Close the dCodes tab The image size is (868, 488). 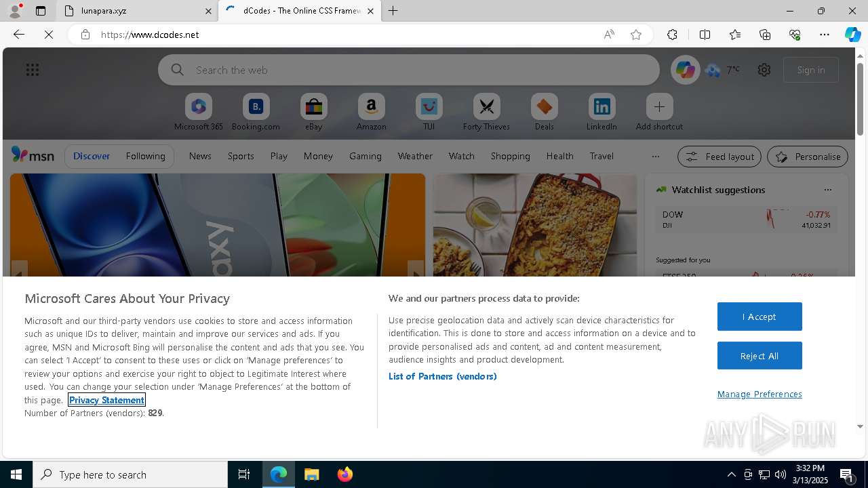pyautogui.click(x=370, y=11)
